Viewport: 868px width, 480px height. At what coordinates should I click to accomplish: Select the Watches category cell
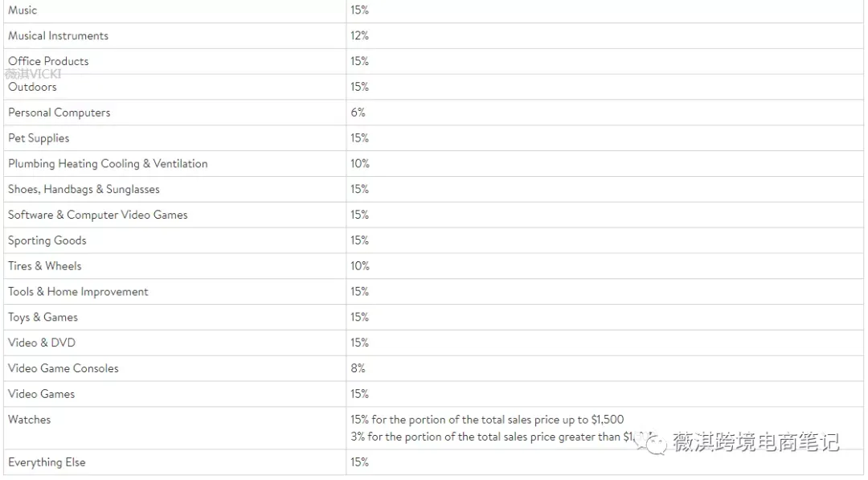(x=175, y=428)
